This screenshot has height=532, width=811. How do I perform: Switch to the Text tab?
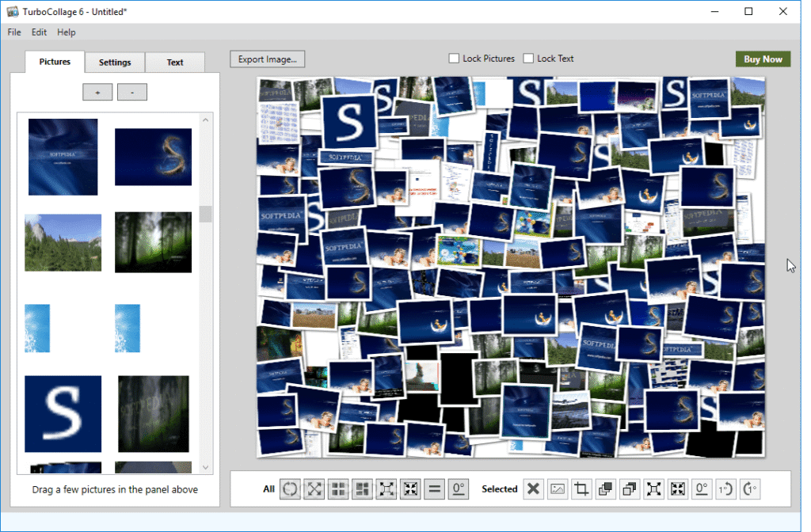click(175, 63)
